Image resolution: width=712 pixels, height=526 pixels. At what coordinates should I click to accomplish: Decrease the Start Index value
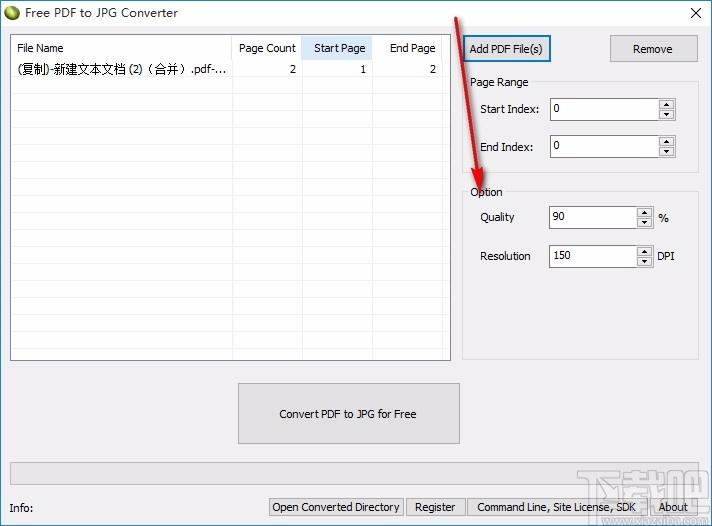click(666, 114)
